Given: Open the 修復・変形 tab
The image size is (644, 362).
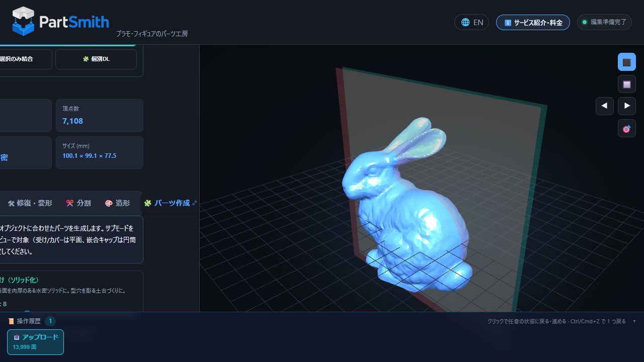Looking at the screenshot, I should (30, 203).
